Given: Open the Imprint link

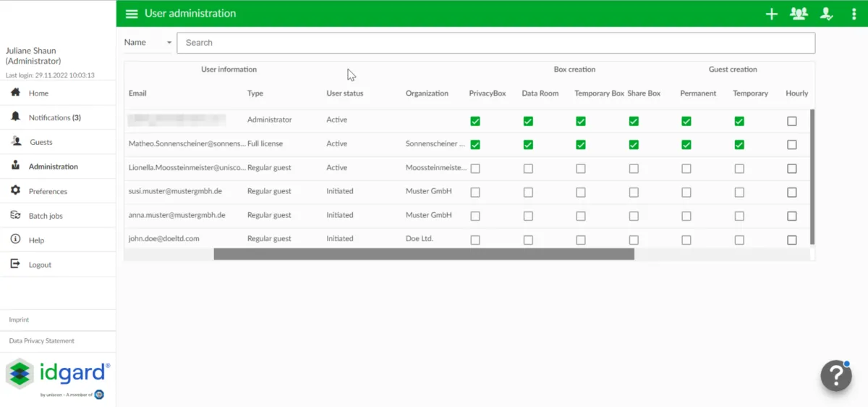Looking at the screenshot, I should pos(20,319).
